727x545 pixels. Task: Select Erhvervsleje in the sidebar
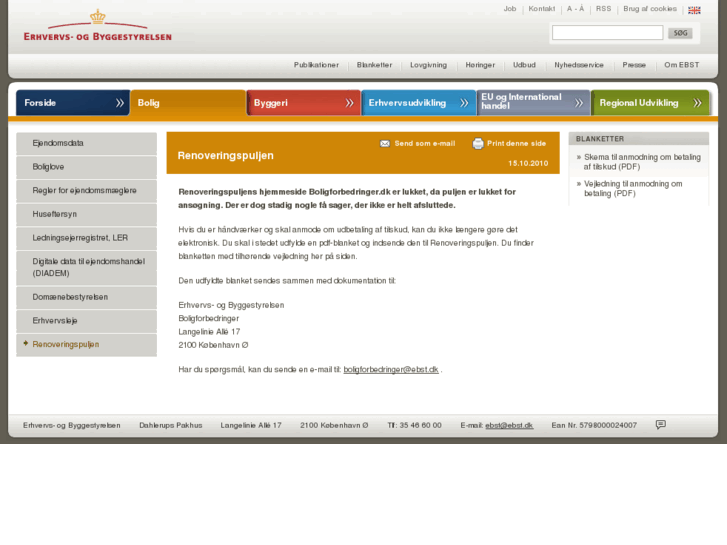[86, 321]
